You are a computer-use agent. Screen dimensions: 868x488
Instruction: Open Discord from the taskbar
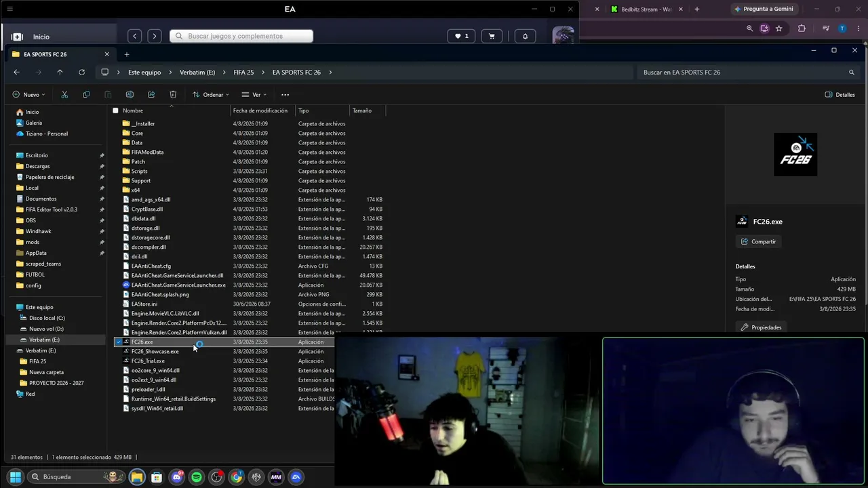pyautogui.click(x=177, y=477)
